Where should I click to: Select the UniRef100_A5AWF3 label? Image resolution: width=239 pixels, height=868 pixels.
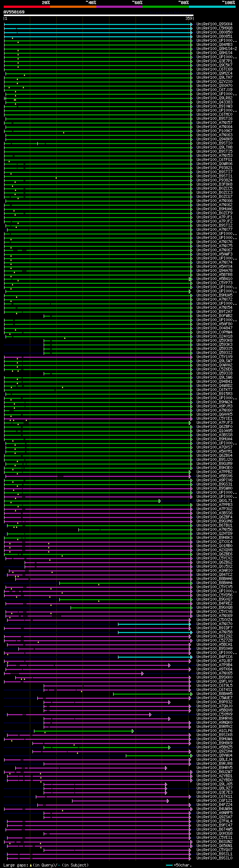coord(214,254)
